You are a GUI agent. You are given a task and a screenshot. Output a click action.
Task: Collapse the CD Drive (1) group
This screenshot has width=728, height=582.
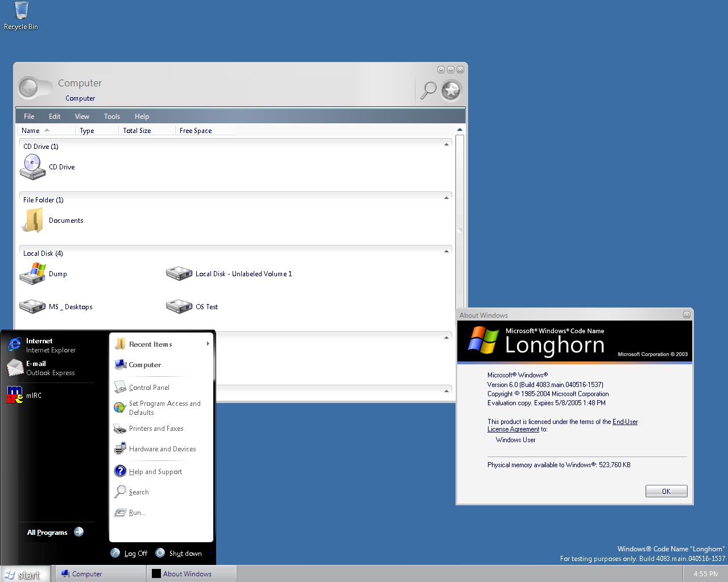[446, 144]
